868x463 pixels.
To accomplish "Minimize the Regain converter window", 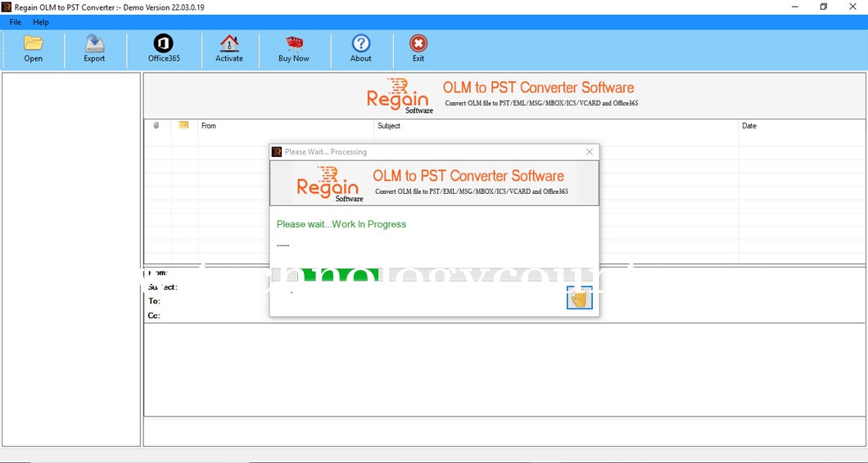I will click(795, 7).
